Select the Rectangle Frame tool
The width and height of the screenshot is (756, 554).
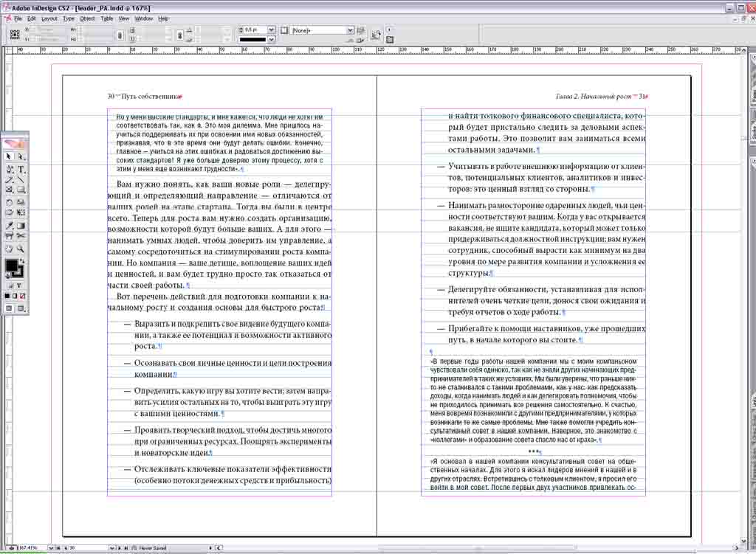9,190
